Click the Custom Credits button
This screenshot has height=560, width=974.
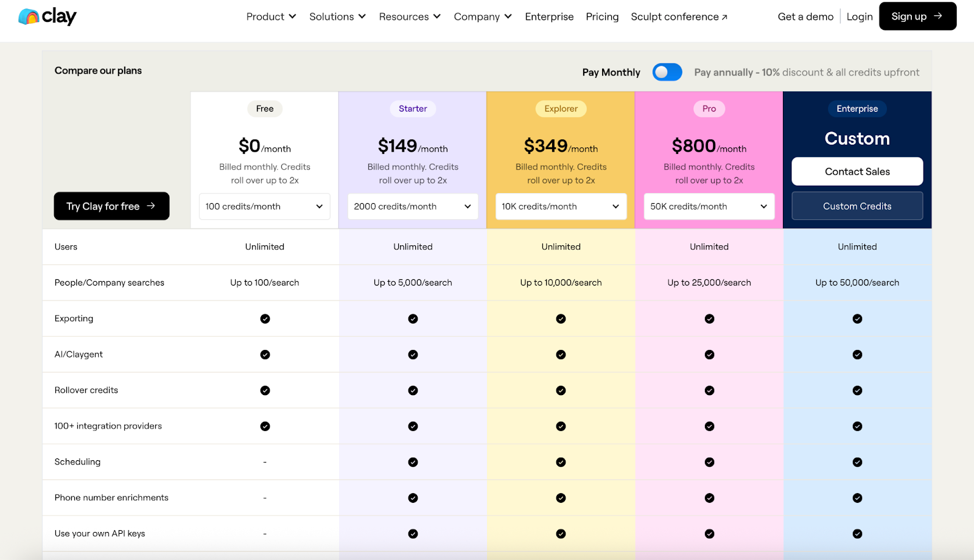(857, 206)
